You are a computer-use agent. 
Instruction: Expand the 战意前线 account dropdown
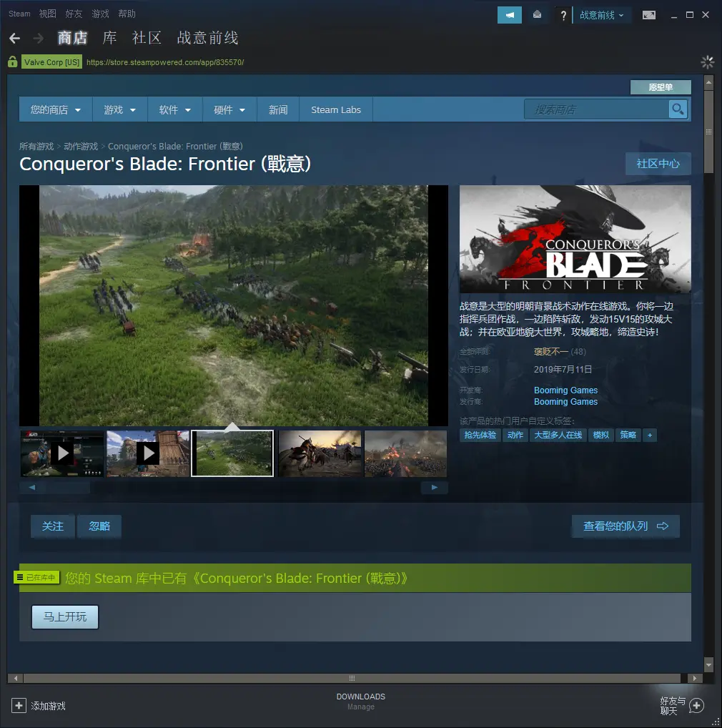[601, 15]
